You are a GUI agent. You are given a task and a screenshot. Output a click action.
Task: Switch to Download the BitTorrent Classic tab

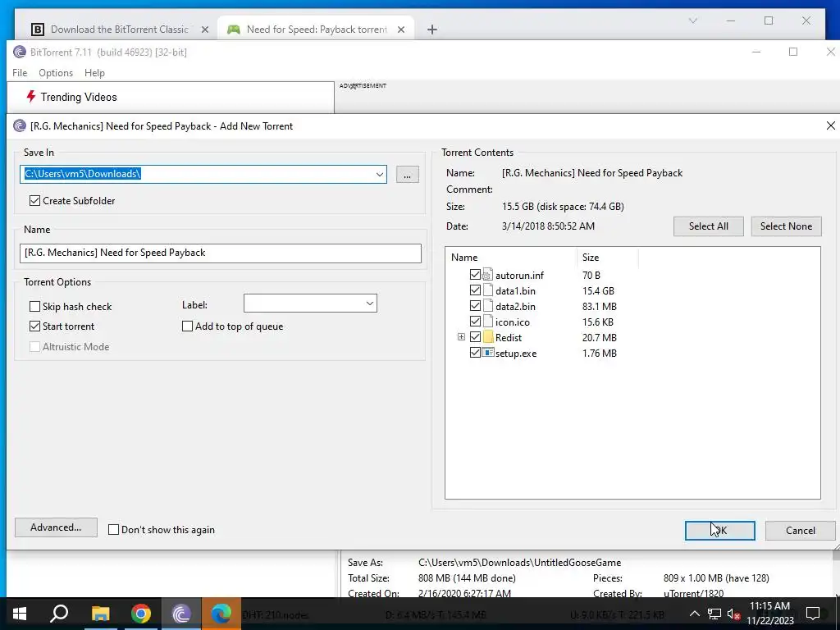[x=120, y=30]
